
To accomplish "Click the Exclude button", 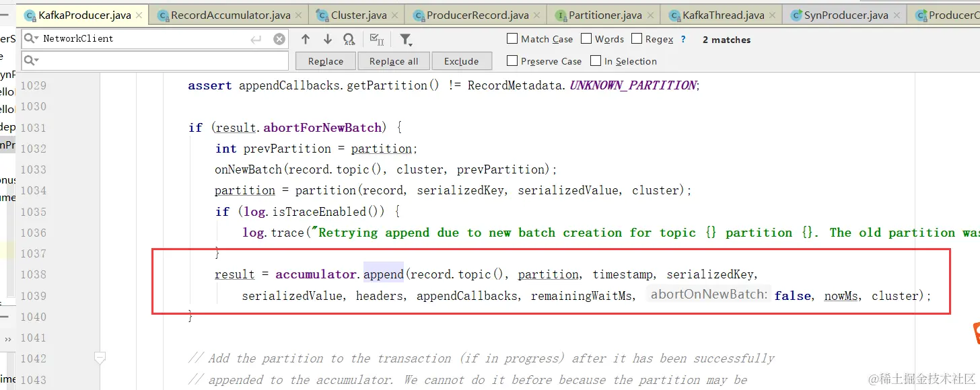I will pyautogui.click(x=461, y=61).
